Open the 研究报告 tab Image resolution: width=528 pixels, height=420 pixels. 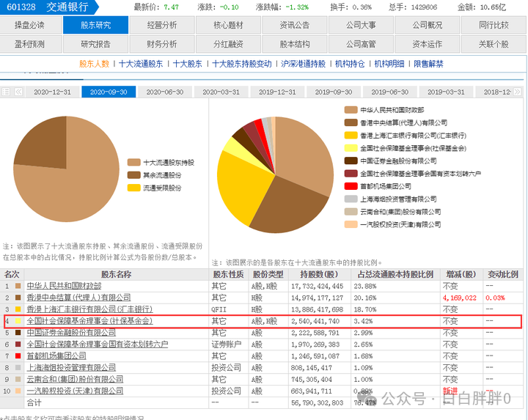95,44
